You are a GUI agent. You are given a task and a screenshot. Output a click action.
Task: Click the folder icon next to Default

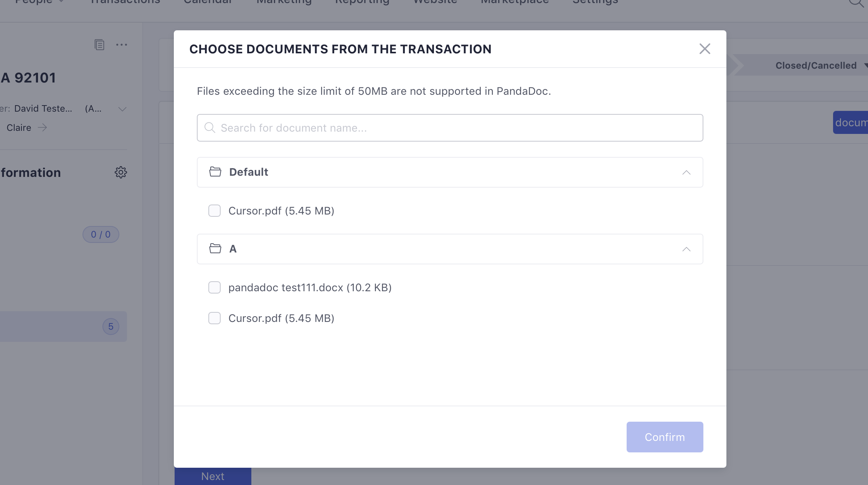[x=215, y=172]
